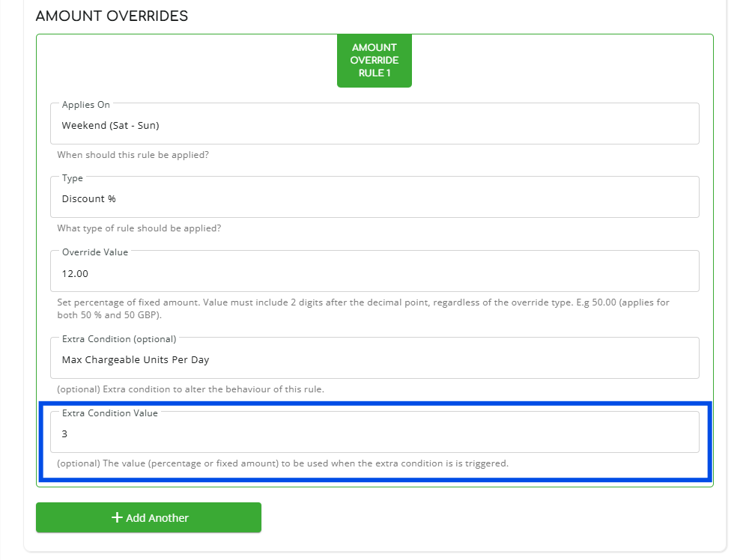The width and height of the screenshot is (755, 560).
Task: Click the plus icon on Add Another
Action: point(117,517)
